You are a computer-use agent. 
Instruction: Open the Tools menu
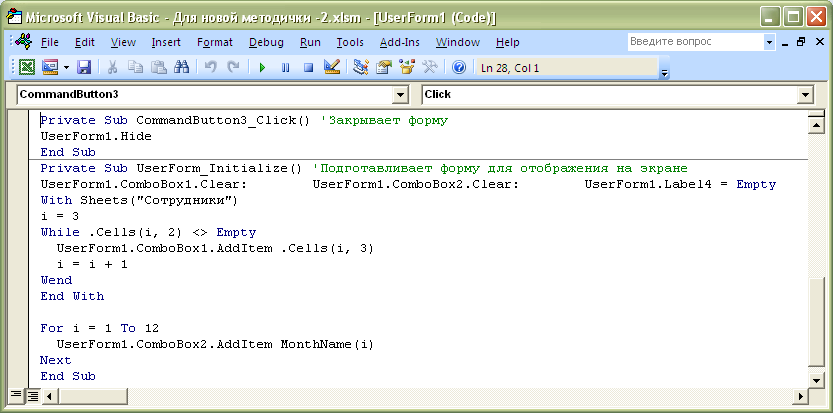coord(350,42)
